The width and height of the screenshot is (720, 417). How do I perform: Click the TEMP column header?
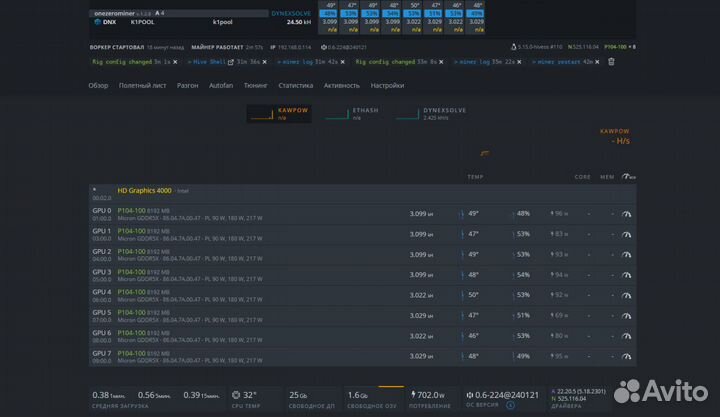(475, 177)
